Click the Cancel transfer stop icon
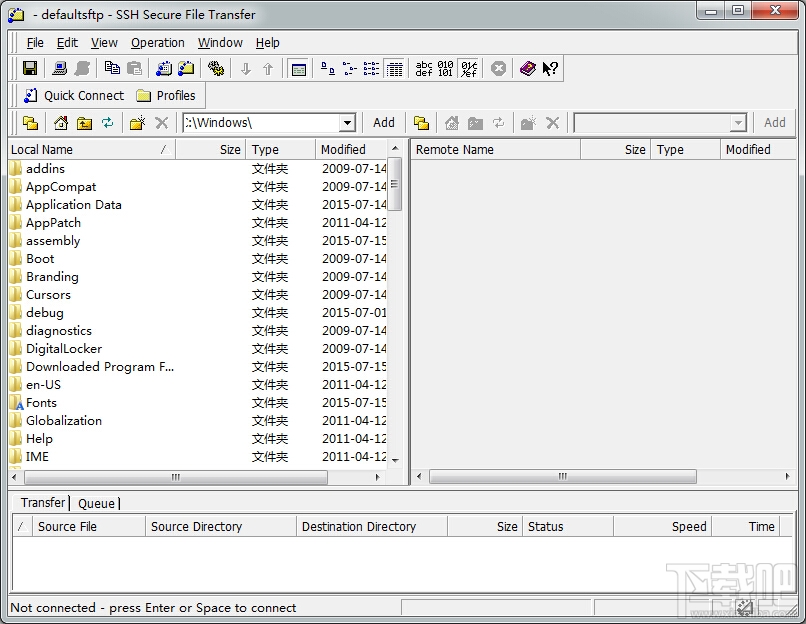Screen dimensions: 806x624 498,68
